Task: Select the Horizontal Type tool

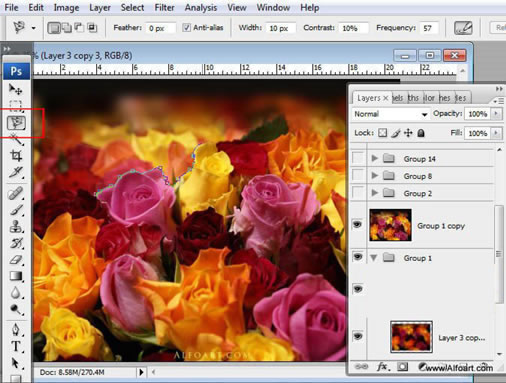Action: (x=16, y=346)
